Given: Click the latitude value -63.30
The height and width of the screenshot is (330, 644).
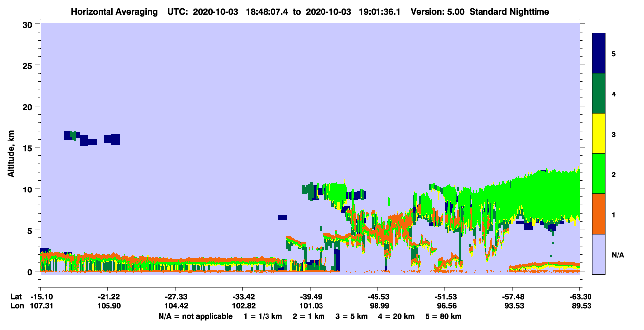Looking at the screenshot, I should click(580, 297).
